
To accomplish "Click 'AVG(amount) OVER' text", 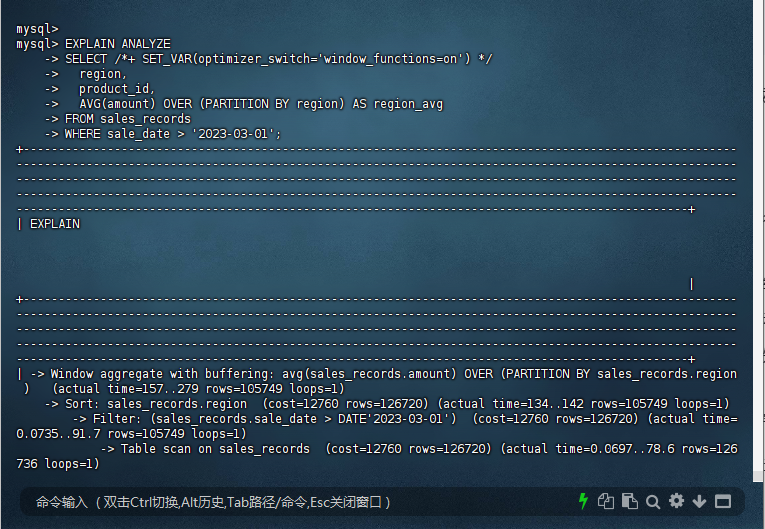I will (136, 104).
